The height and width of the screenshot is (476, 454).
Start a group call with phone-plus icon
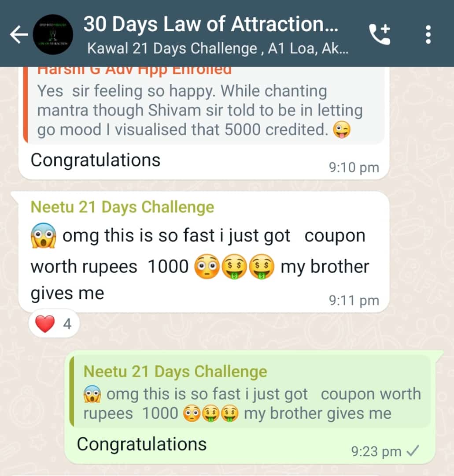[380, 34]
